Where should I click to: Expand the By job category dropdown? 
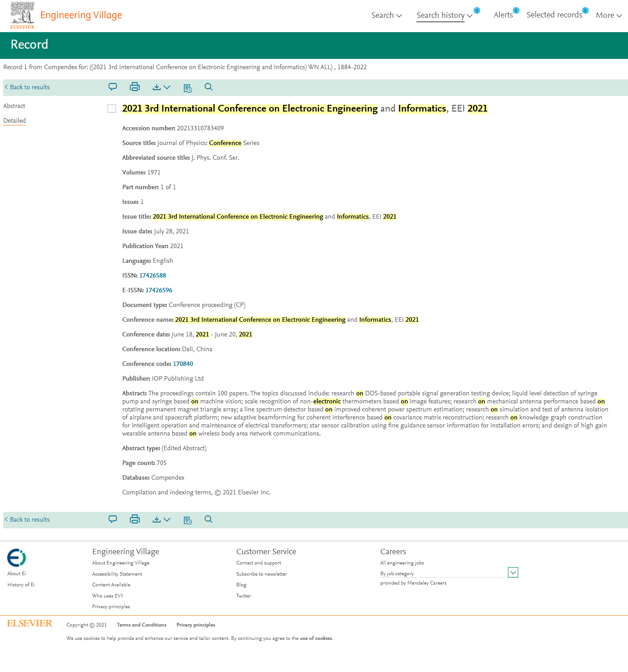click(513, 572)
